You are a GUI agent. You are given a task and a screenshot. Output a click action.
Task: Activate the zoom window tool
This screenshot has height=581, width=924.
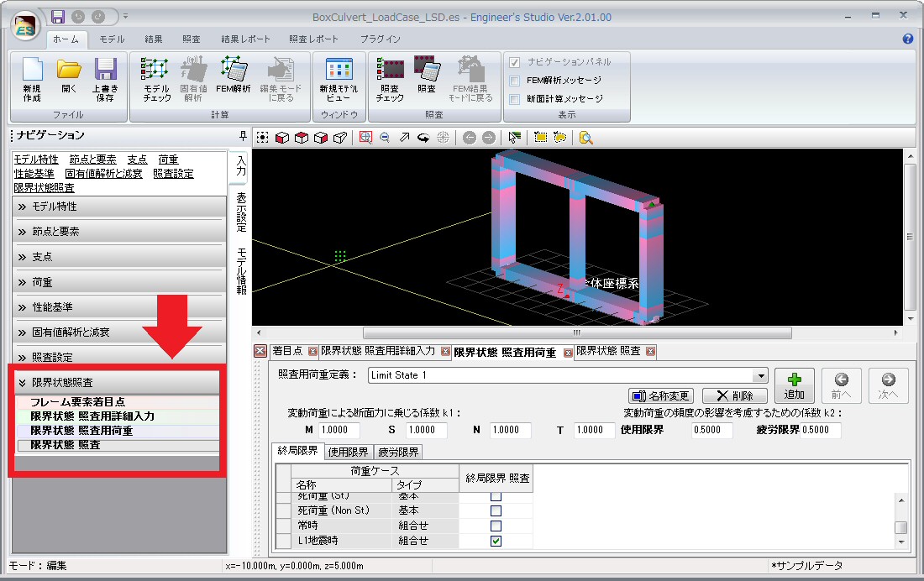[x=366, y=138]
